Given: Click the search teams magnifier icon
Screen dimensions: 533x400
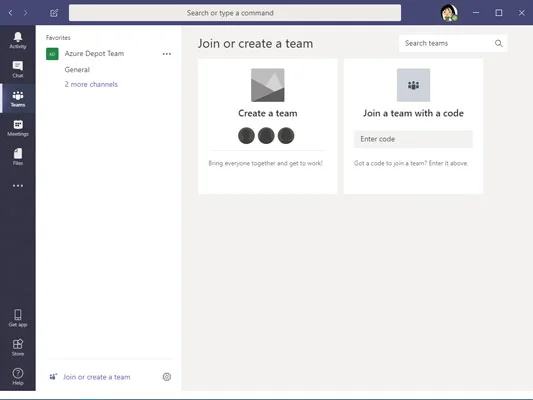Looking at the screenshot, I should point(498,43).
